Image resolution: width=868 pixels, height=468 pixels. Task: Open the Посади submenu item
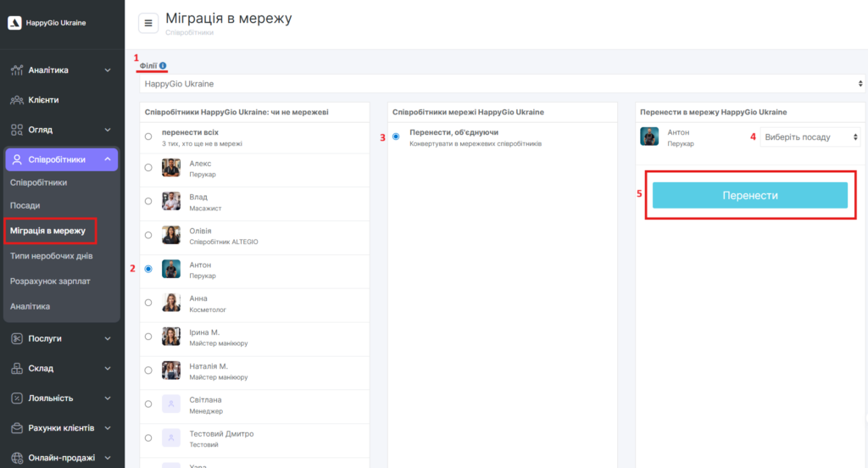click(25, 205)
